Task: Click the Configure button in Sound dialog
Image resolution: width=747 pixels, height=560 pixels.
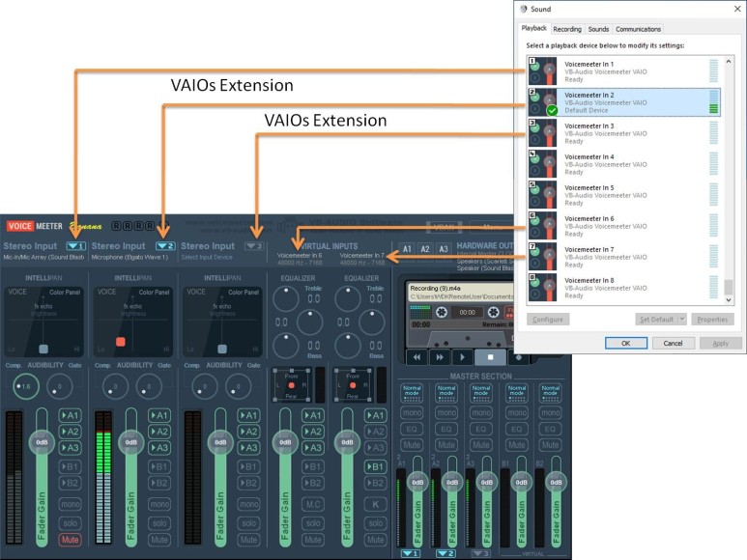Action: (x=548, y=320)
